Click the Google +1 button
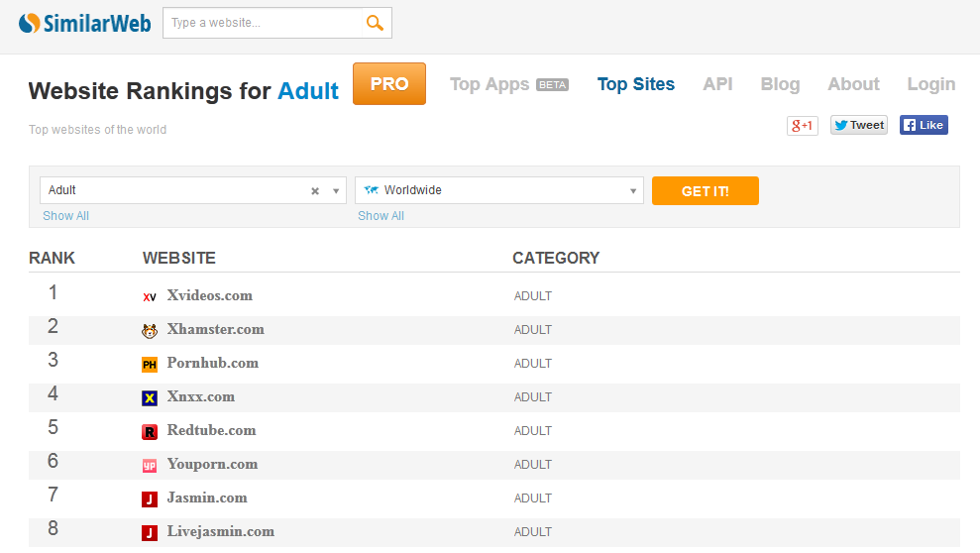 click(x=802, y=126)
